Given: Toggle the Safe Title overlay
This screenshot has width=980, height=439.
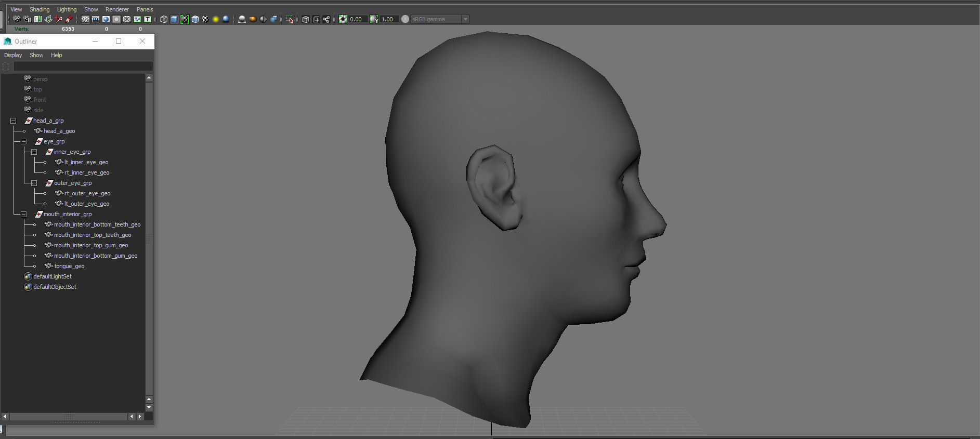Looking at the screenshot, I should point(148,19).
